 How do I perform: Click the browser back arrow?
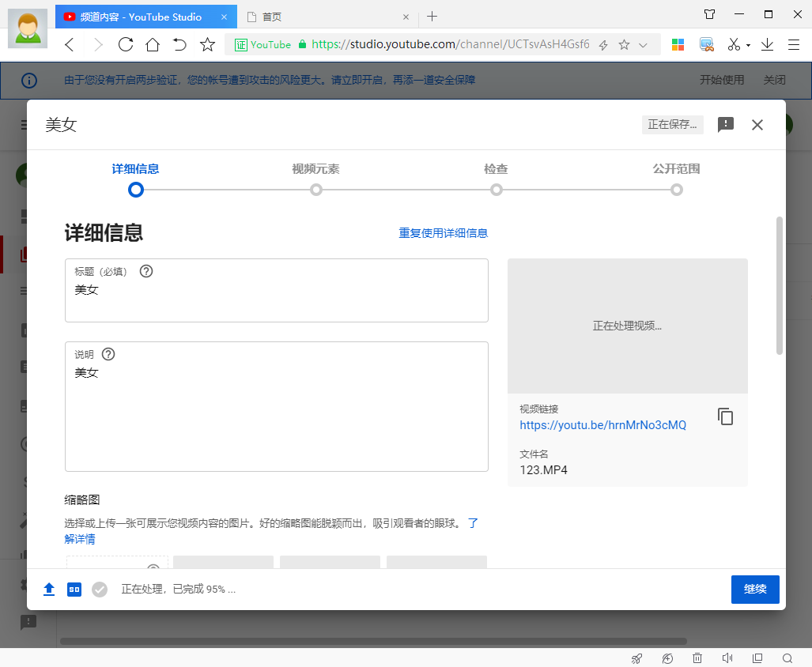coord(70,44)
